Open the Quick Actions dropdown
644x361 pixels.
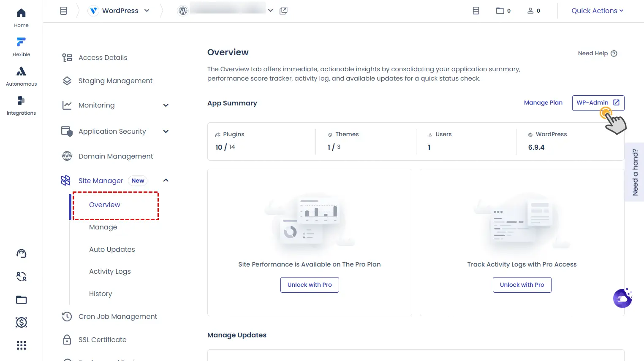coord(597,11)
